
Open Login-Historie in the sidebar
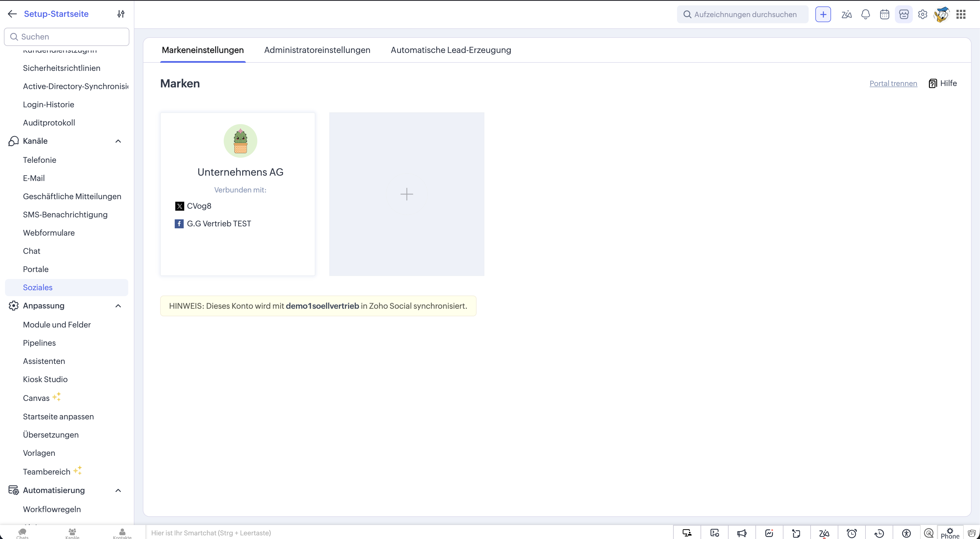48,105
